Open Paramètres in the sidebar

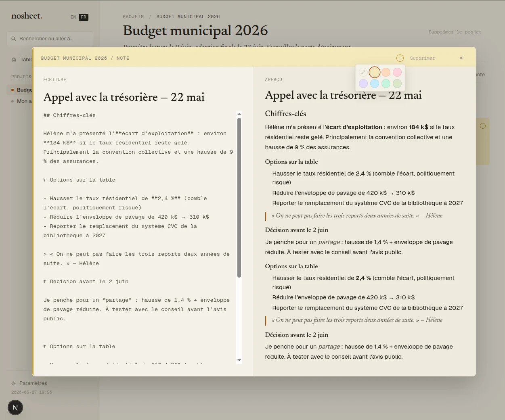pyautogui.click(x=33, y=383)
